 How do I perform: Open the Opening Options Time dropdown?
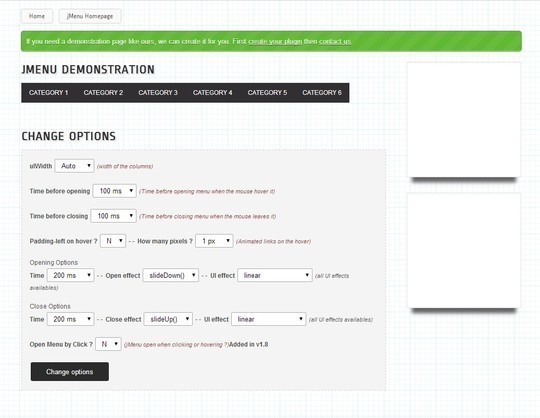[71, 275]
